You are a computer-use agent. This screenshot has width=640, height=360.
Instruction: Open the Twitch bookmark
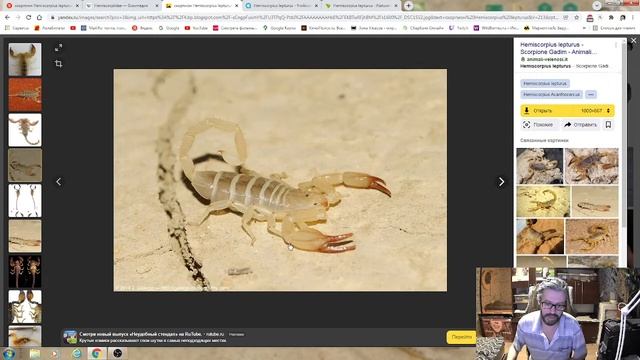click(459, 28)
